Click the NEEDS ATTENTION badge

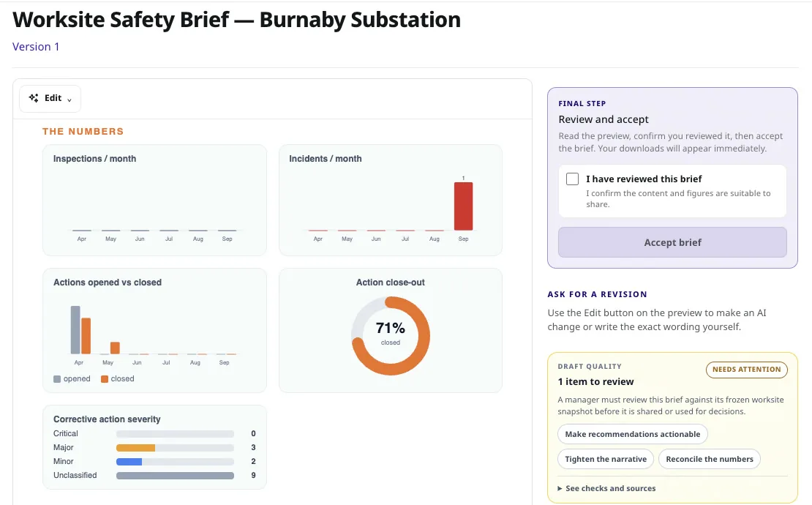[746, 370]
